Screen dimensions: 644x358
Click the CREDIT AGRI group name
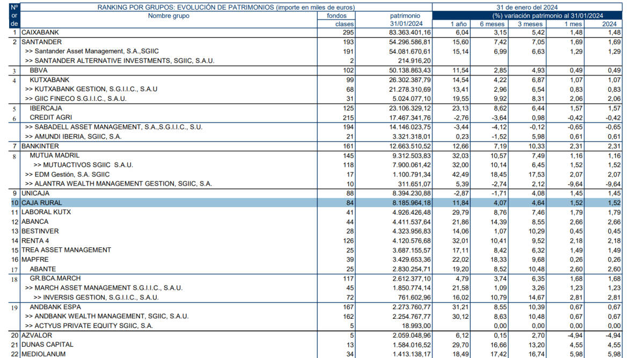(51, 117)
